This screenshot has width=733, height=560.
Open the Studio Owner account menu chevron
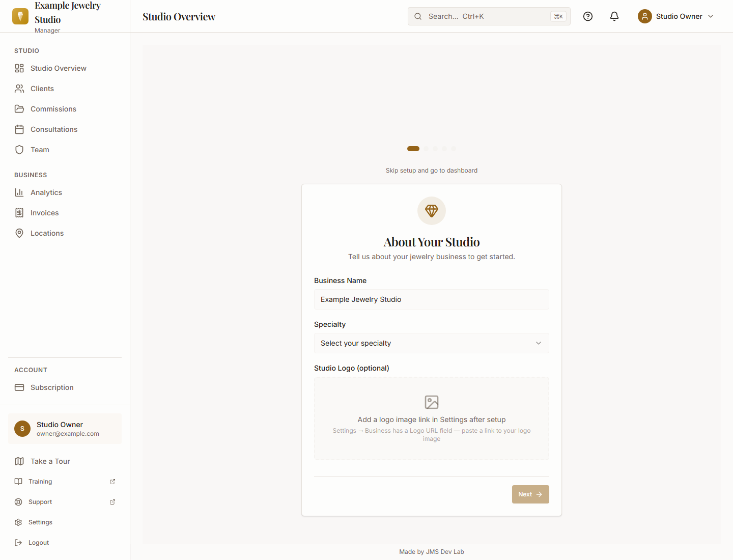[x=711, y=16]
